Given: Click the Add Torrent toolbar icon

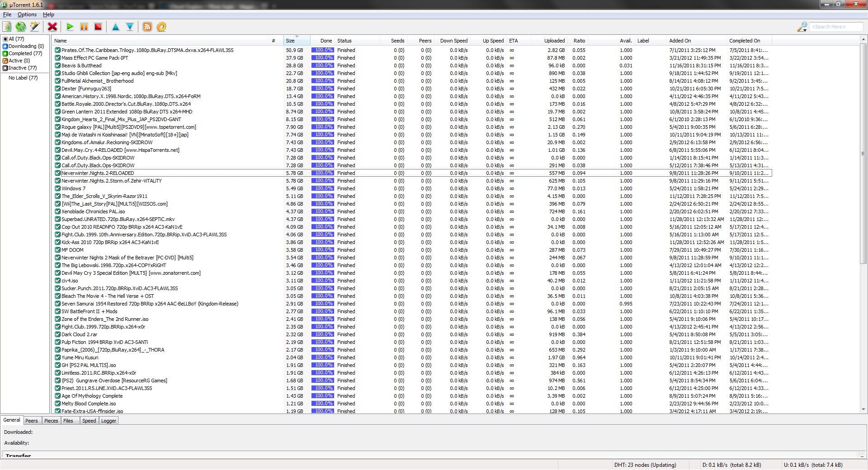Looking at the screenshot, I should (7, 27).
